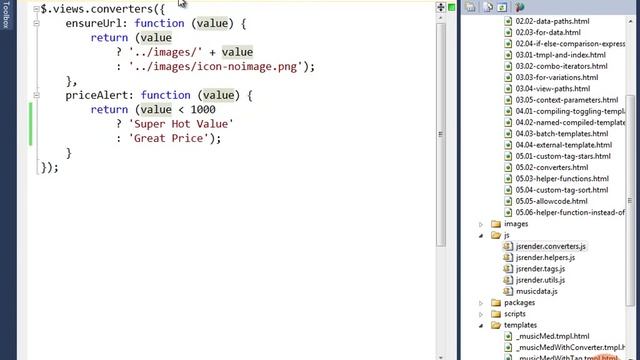Screen dimensions: 640x360
Task: Click the musicdata.js script icon
Action: coord(508,291)
